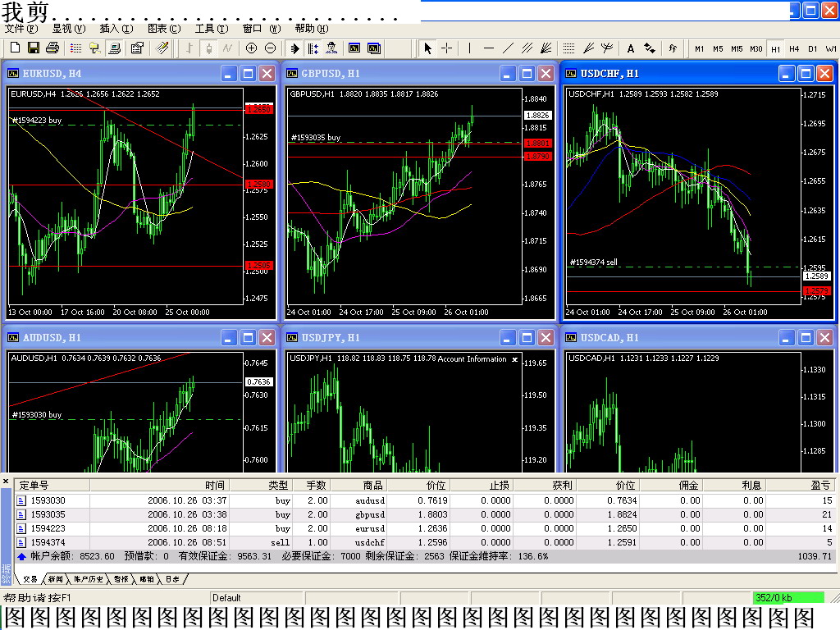The height and width of the screenshot is (630, 840).
Task: Select the equidistant channel tool
Action: 527,48
